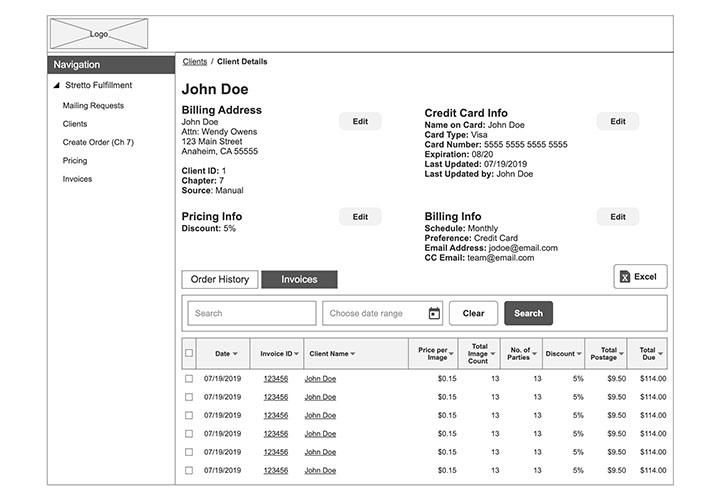
Task: Edit the Billing Info section
Action: pos(618,217)
